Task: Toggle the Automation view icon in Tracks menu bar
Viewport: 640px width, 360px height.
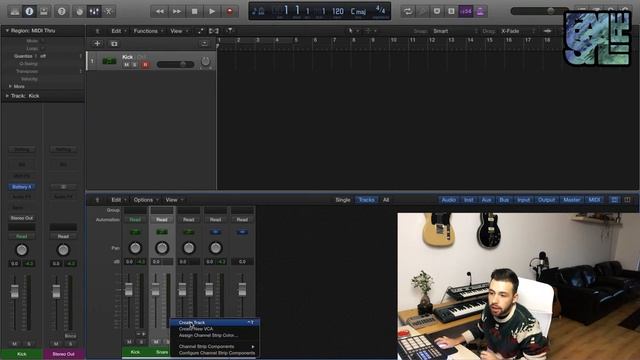Action: point(200,31)
